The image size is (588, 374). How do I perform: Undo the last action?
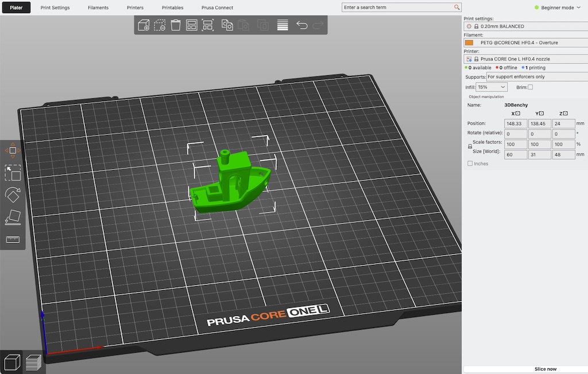pos(301,25)
